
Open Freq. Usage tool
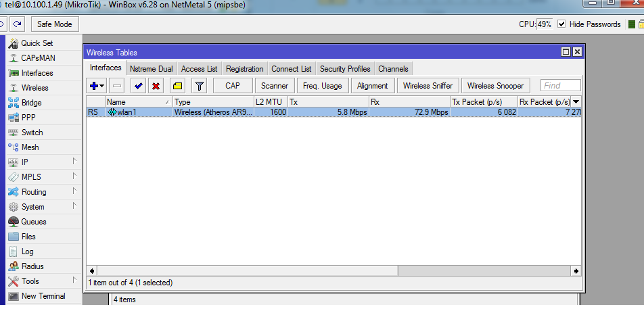[x=323, y=86]
